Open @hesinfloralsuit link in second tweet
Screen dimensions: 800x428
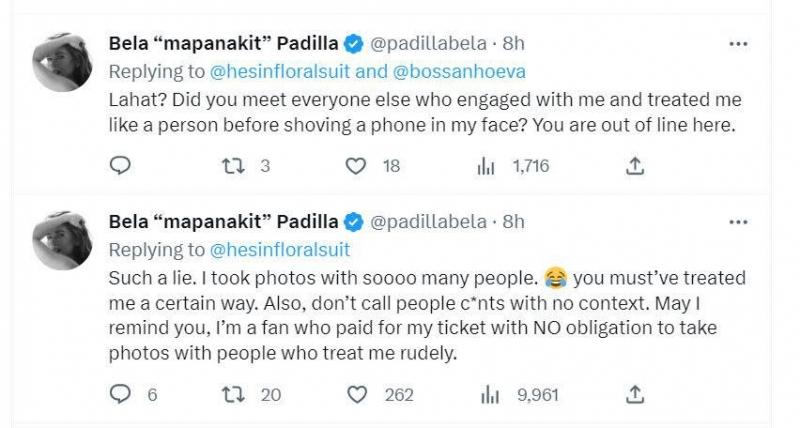(x=278, y=249)
